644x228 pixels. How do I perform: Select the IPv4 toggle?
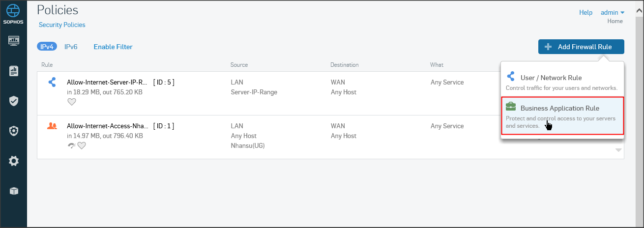click(x=47, y=47)
